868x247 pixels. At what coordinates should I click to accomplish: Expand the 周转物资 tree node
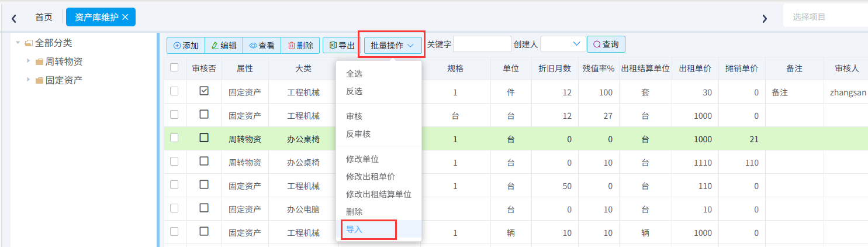[x=28, y=61]
